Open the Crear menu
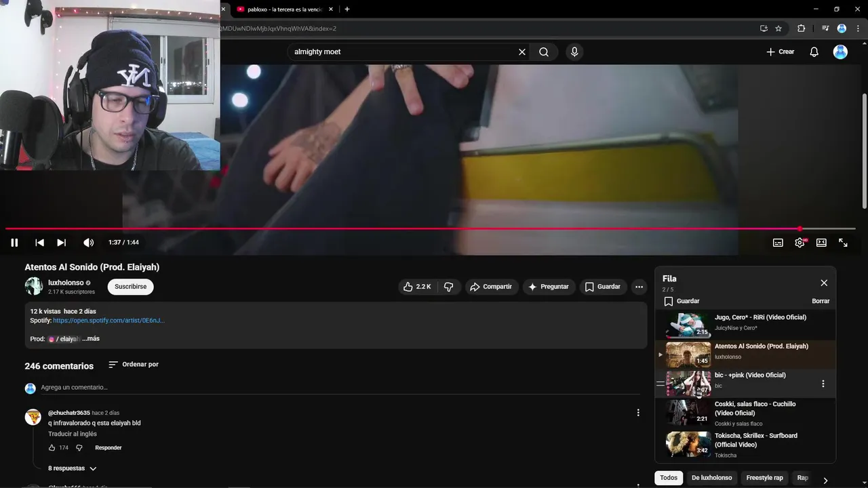 (x=780, y=52)
